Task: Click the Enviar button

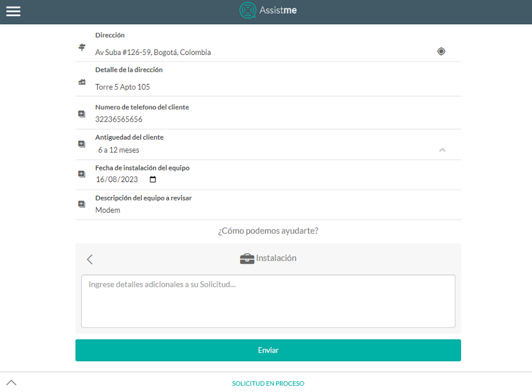Action: [268, 350]
